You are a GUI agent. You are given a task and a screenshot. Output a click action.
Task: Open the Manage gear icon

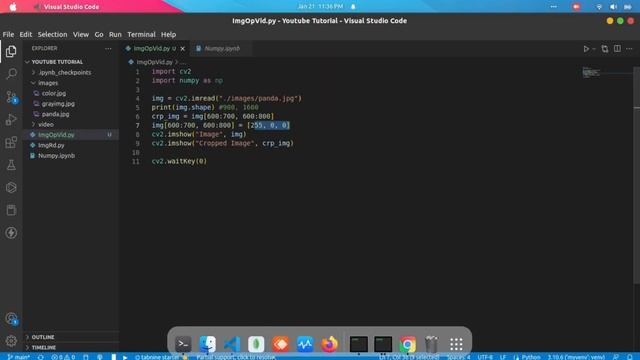coord(11,340)
